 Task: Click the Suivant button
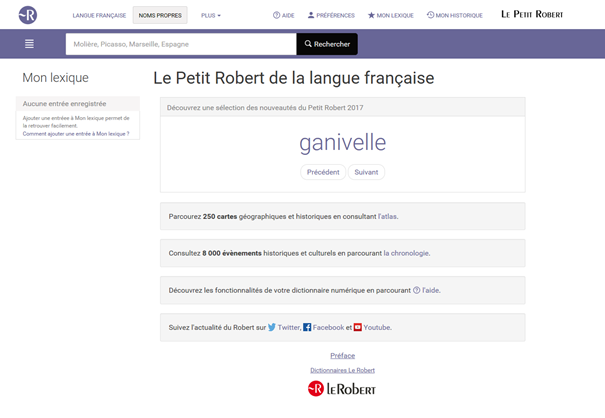[366, 172]
